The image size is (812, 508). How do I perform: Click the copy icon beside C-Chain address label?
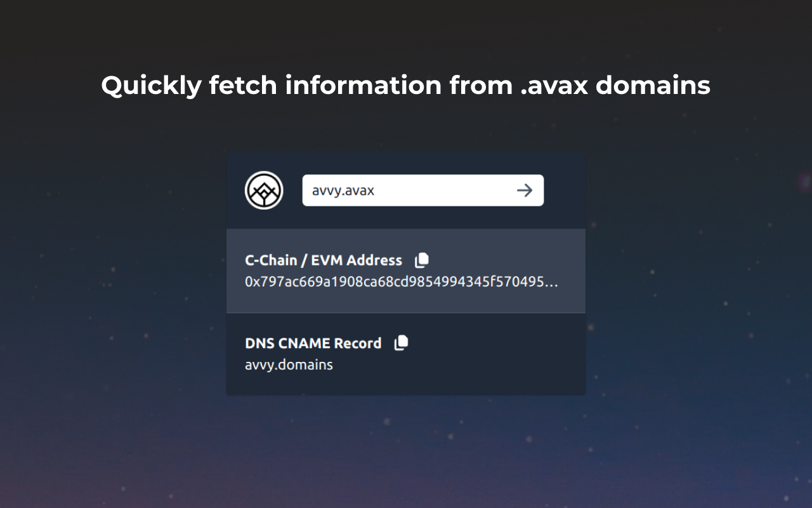421,260
